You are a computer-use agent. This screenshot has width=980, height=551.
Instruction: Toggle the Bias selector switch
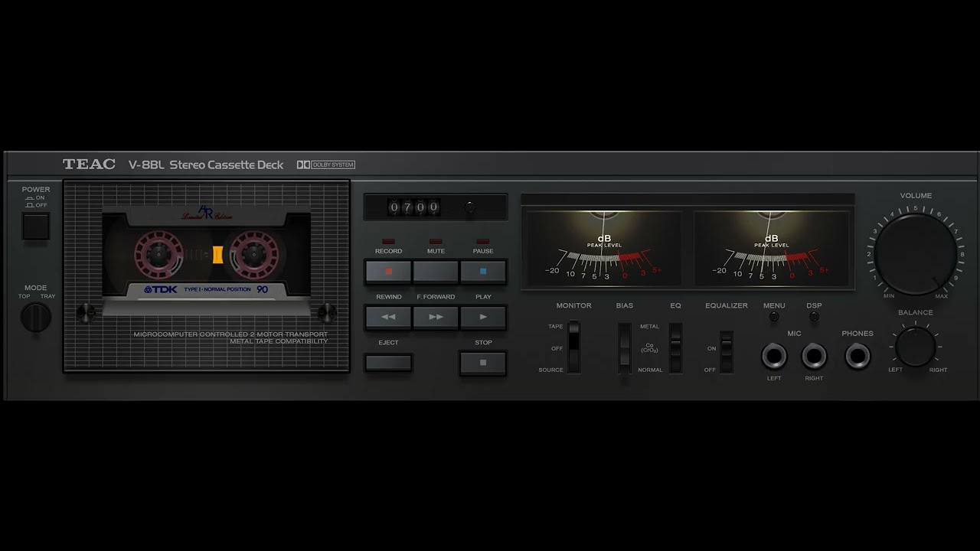click(x=626, y=347)
